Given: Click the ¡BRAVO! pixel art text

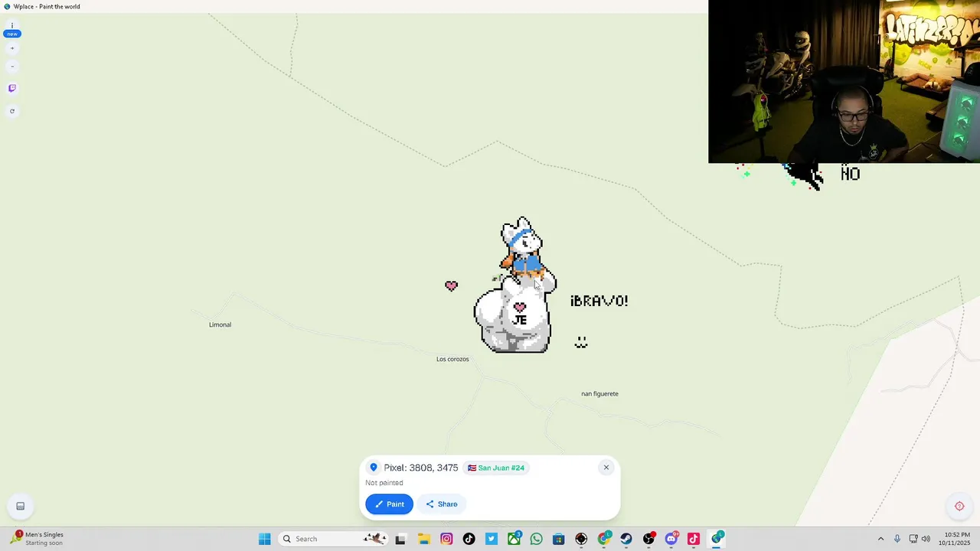Looking at the screenshot, I should (x=599, y=301).
